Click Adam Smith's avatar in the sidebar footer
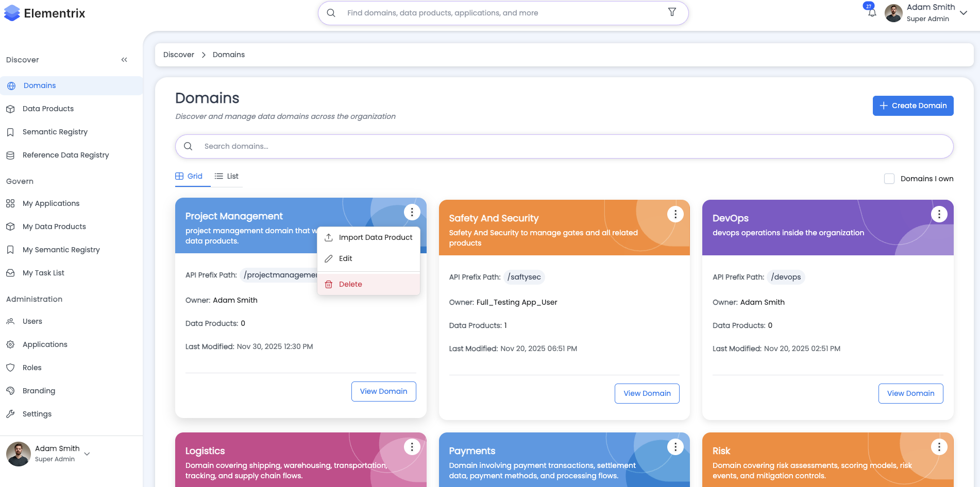The image size is (980, 487). 19,454
